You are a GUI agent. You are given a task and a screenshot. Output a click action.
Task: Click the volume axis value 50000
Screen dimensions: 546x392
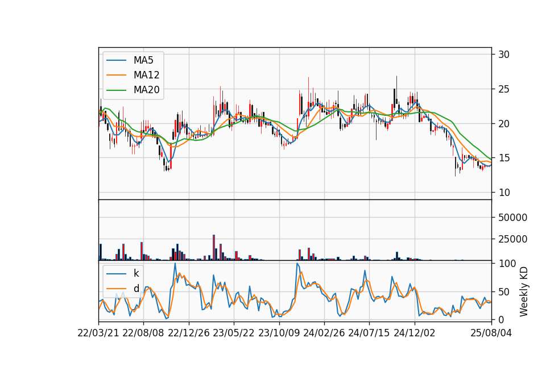pos(513,218)
